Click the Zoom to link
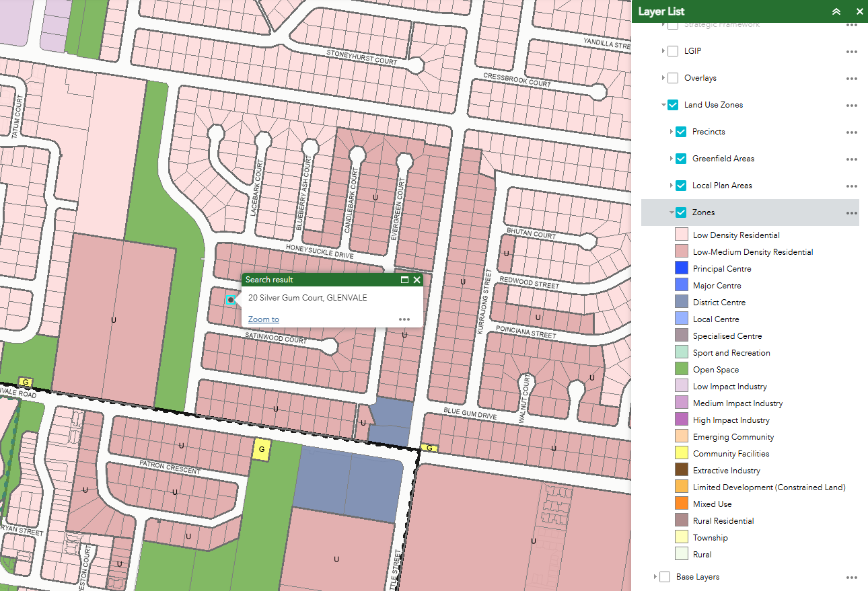This screenshot has width=868, height=591. pos(263,319)
